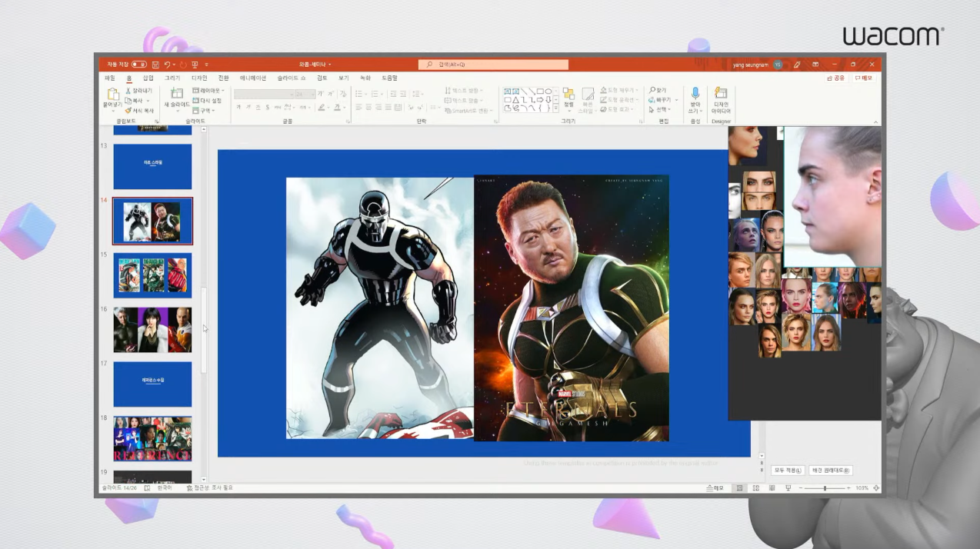Click the Share (공유) button

tap(835, 78)
